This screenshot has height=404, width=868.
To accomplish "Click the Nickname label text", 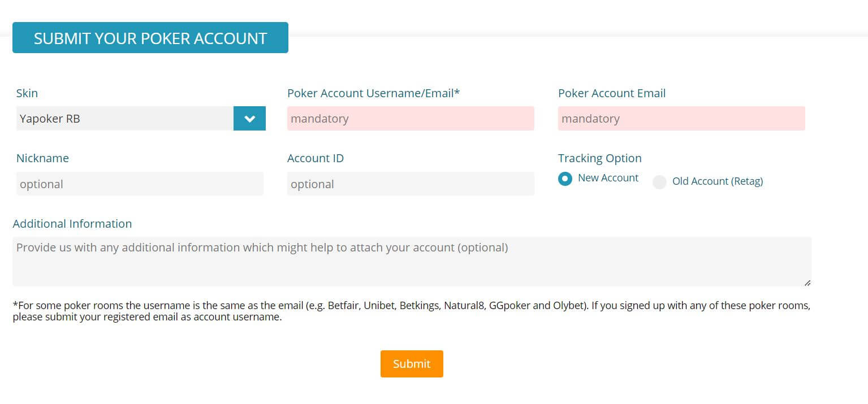I will coord(42,158).
